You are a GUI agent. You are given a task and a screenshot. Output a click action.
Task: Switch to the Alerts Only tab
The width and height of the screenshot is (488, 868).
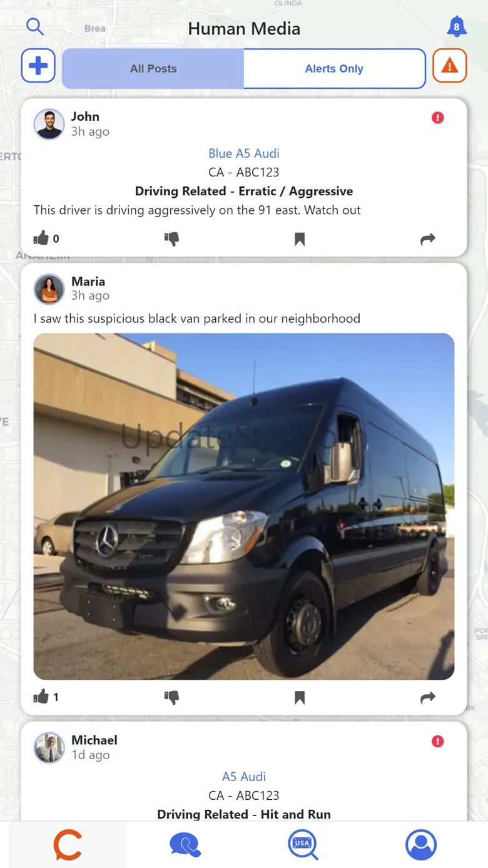point(334,69)
